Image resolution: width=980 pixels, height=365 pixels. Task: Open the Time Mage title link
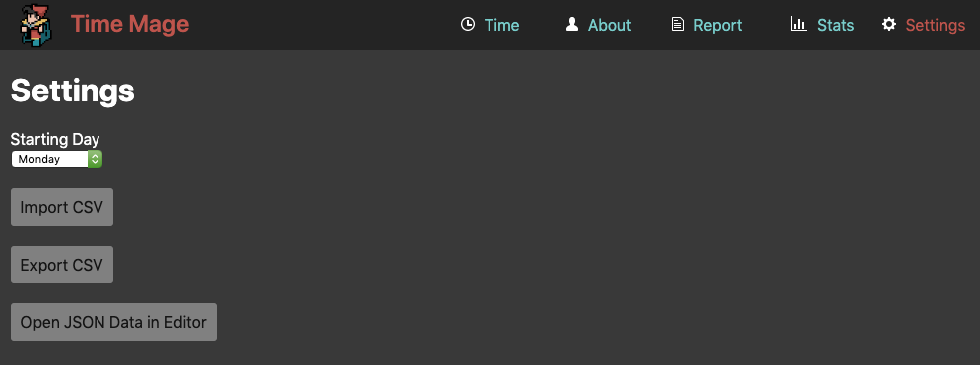129,25
